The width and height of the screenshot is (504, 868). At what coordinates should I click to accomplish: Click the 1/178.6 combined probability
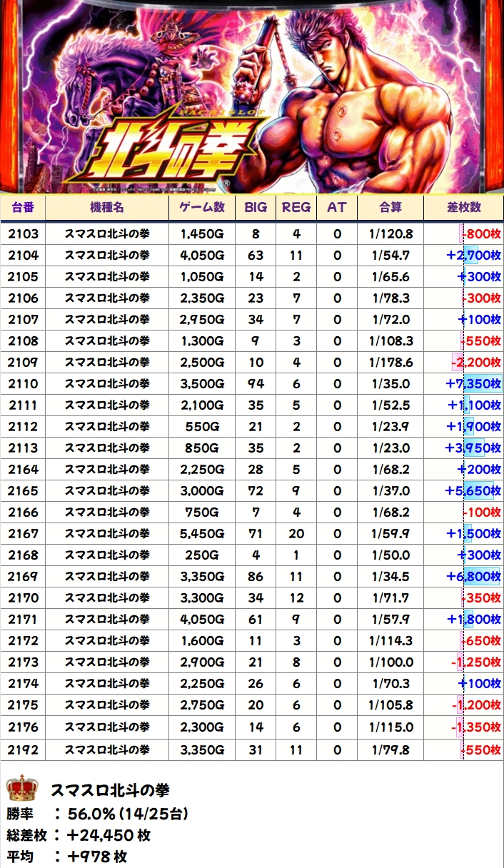tap(390, 362)
